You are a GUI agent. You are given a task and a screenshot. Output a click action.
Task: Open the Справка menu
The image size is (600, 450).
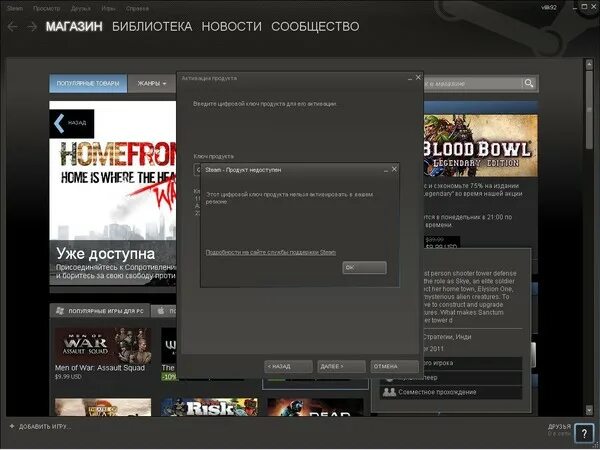pyautogui.click(x=137, y=8)
